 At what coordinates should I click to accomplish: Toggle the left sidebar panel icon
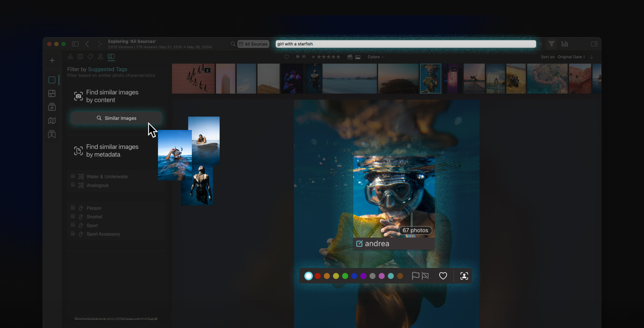(75, 44)
